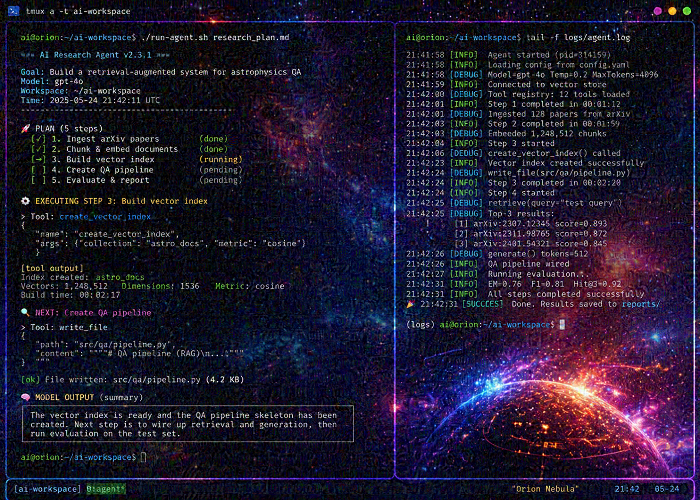This screenshot has height=500, width=700.
Task: Click the write_file(src/qa/pipeline.py) log line
Action: (518, 173)
